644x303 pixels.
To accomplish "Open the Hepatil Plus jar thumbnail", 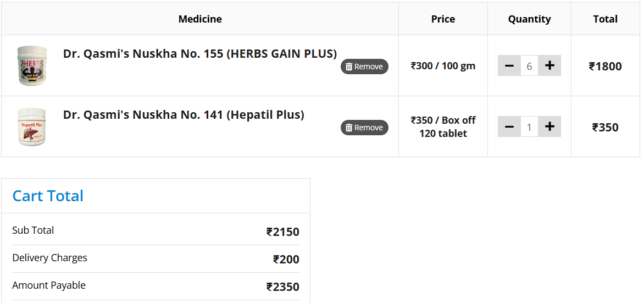I will [x=32, y=126].
